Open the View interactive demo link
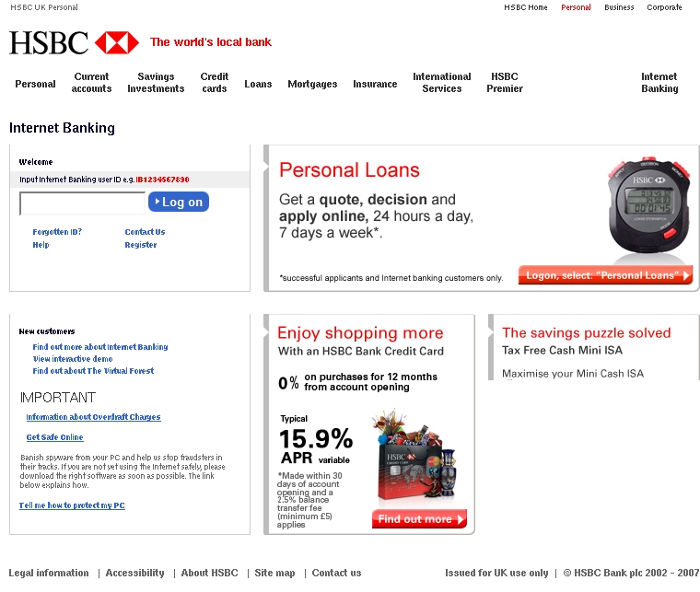700x592 pixels. coord(73,359)
